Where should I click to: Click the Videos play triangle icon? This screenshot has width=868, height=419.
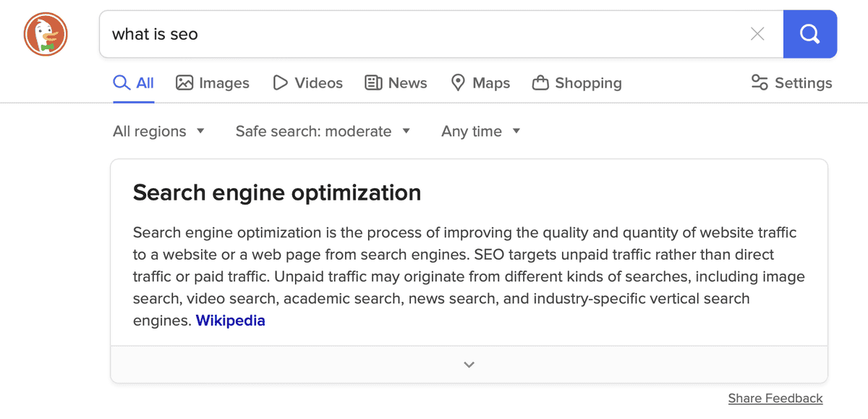pos(280,83)
